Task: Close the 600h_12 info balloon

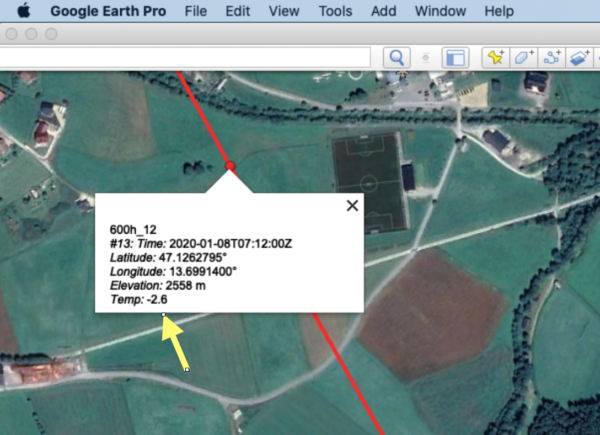Action: tap(352, 205)
